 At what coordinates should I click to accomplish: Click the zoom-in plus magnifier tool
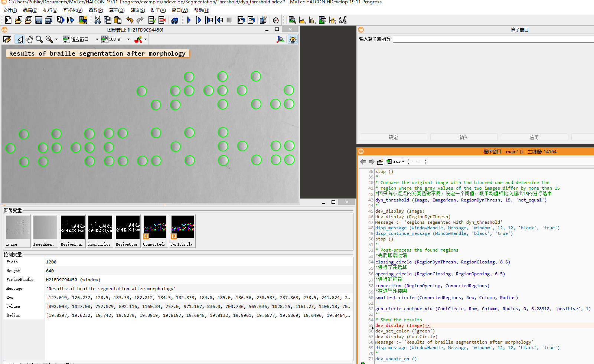(x=49, y=39)
